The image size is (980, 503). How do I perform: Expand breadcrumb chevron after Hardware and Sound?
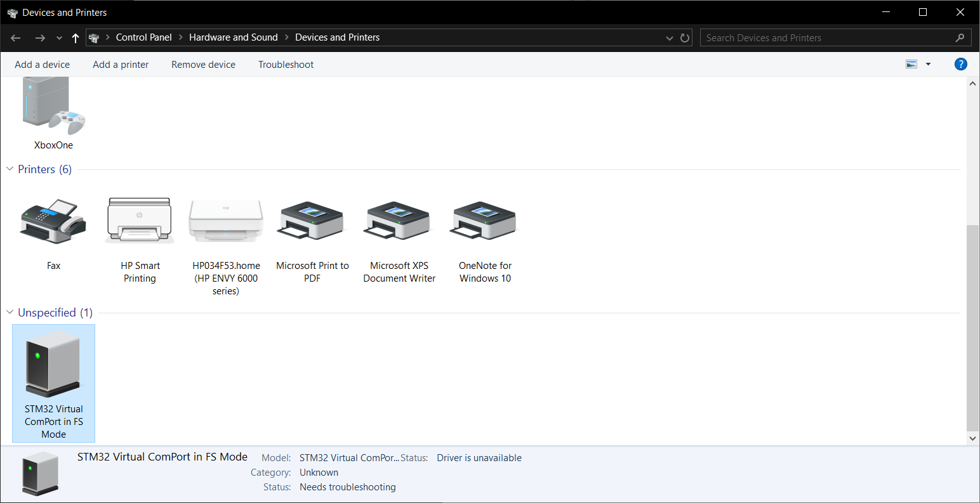[x=287, y=37]
